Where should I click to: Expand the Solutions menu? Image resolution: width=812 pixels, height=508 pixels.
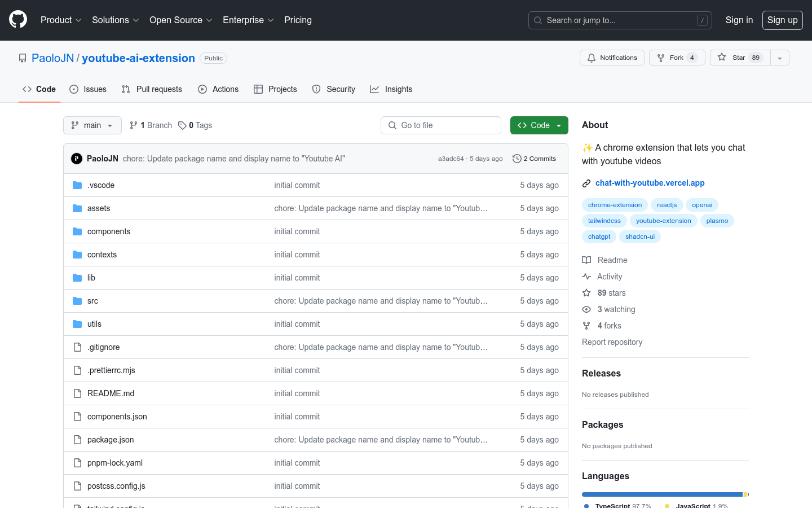click(x=115, y=20)
